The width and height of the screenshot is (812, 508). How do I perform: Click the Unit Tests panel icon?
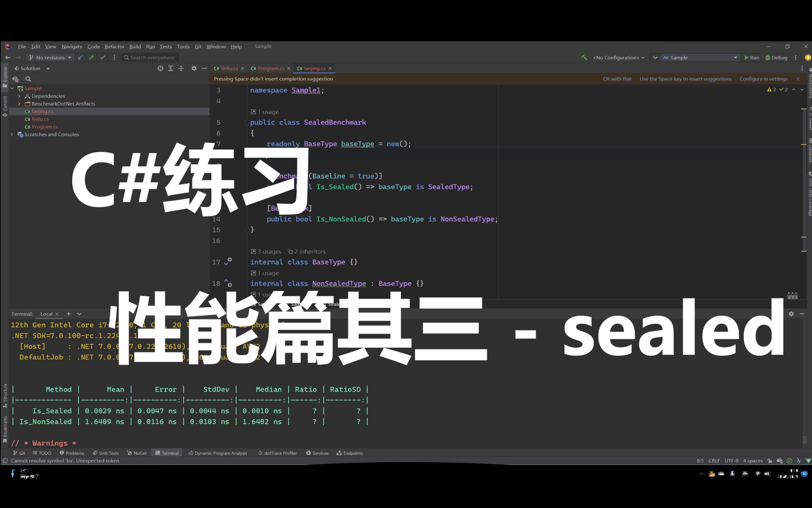pos(107,452)
